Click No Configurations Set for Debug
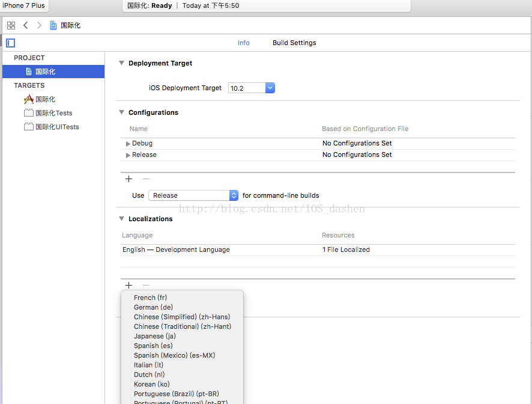 (357, 144)
